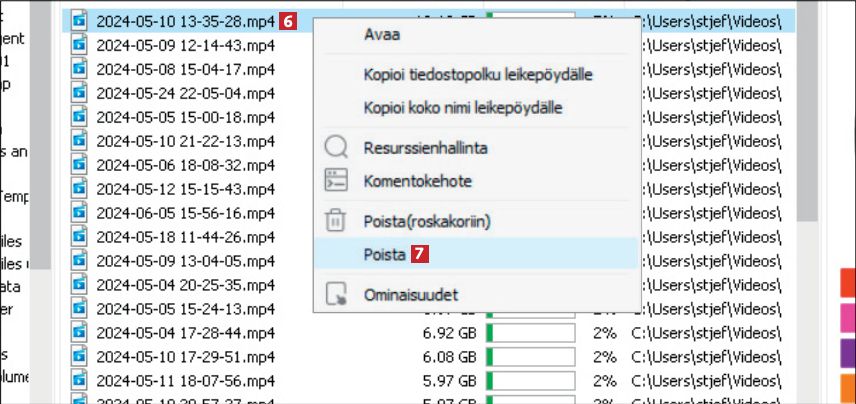Click the file icon of 2024-05-04 17-28-44.mp4
Viewport: 856px width, 404px height.
(x=80, y=332)
